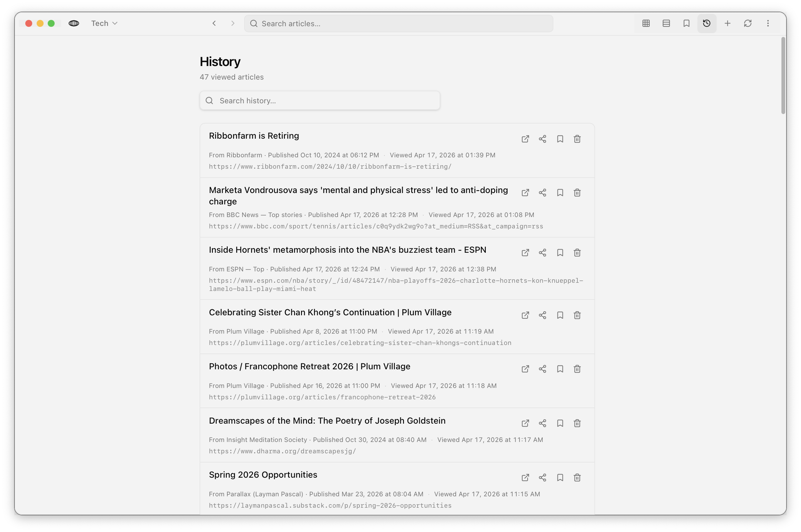801x532 pixels.
Task: Add a new feed with plus icon
Action: (727, 23)
